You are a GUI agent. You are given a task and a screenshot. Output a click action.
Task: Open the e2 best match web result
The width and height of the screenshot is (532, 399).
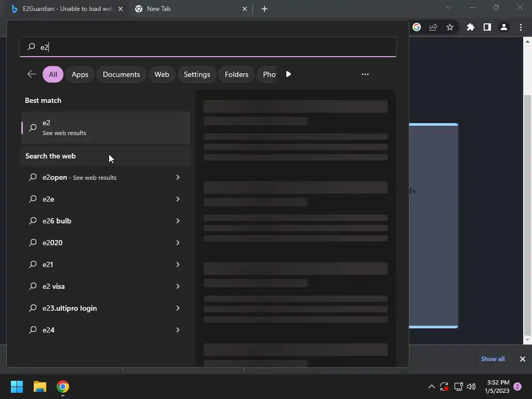click(x=105, y=128)
